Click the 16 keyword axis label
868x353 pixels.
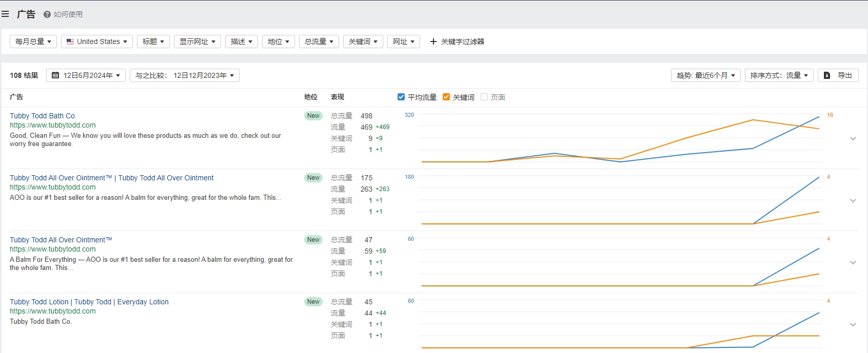[x=830, y=115]
